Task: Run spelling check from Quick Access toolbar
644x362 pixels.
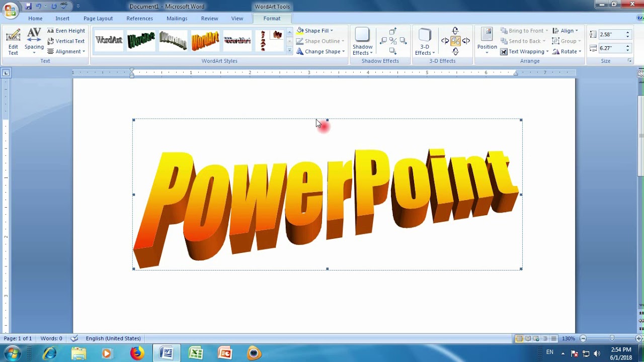Action: coord(64,6)
